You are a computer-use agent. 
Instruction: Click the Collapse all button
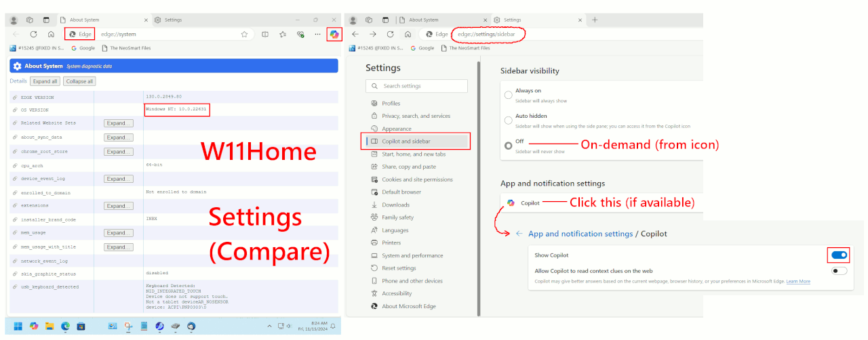coord(80,81)
